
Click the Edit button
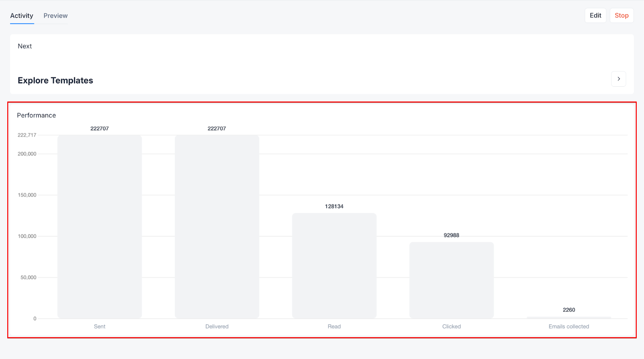click(595, 15)
